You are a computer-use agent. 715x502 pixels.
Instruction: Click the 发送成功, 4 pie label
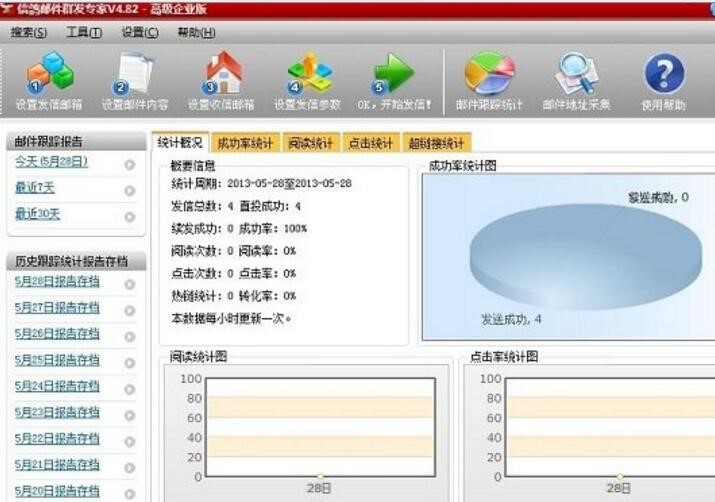(x=511, y=319)
